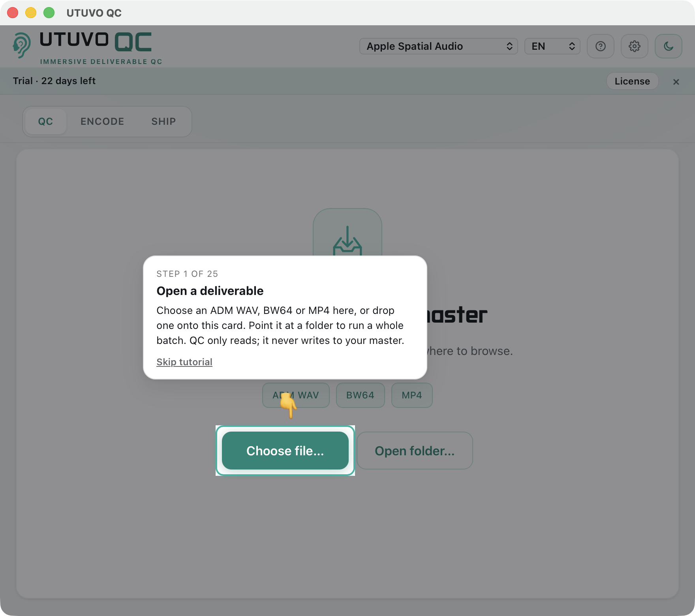The height and width of the screenshot is (616, 695).
Task: Select the ADM WAV format chip
Action: coord(296,395)
